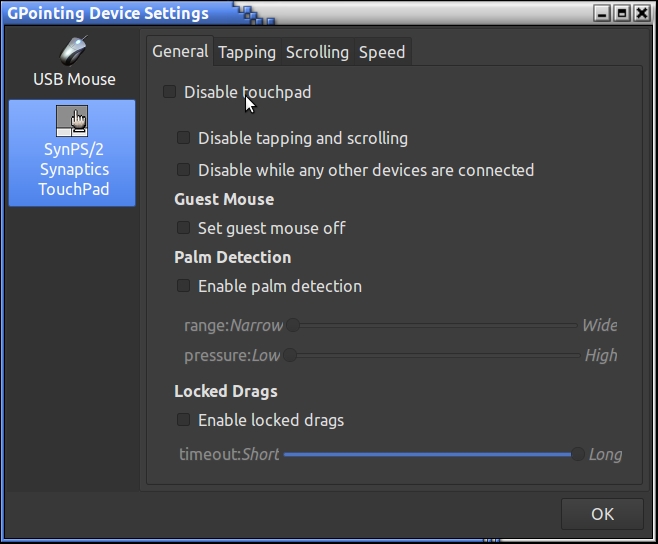This screenshot has width=658, height=544.
Task: Check Disable while other devices are connected
Action: [184, 170]
